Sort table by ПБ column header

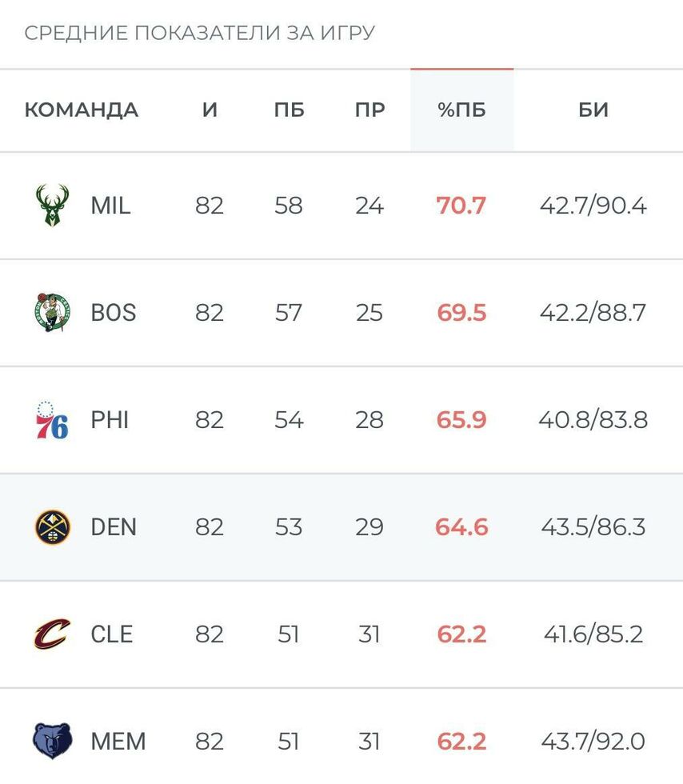pyautogui.click(x=289, y=110)
